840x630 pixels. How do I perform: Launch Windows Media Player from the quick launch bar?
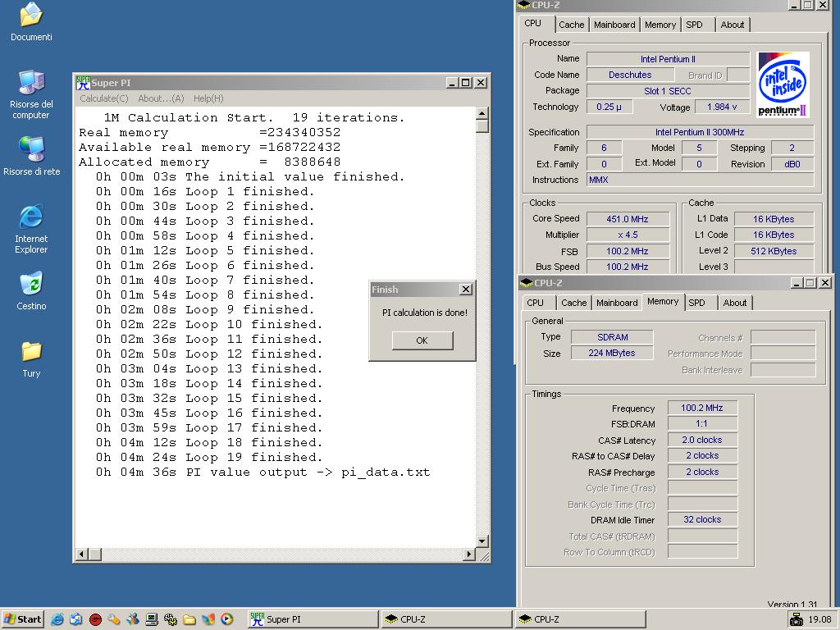pos(226,619)
